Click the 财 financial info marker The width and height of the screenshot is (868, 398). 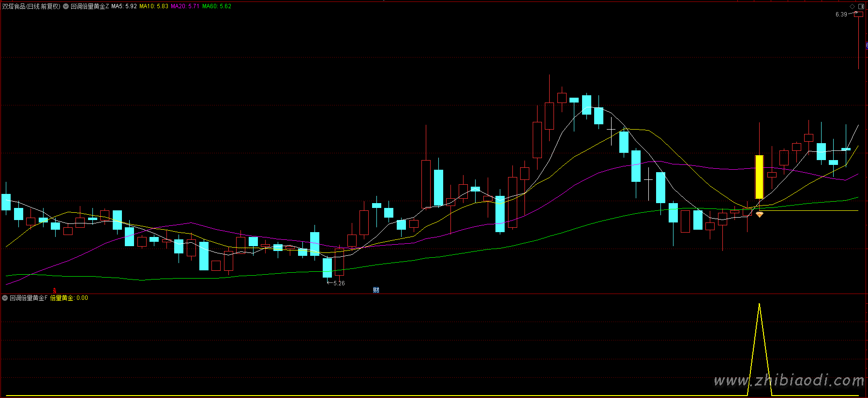point(376,290)
